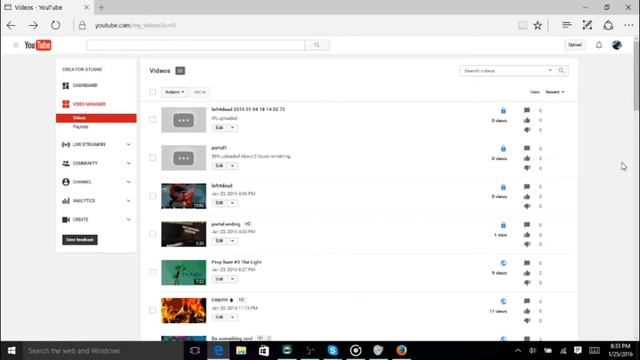Image resolution: width=640 pixels, height=360 pixels.
Task: Select the checkbox for left4dead video
Action: click(x=153, y=196)
